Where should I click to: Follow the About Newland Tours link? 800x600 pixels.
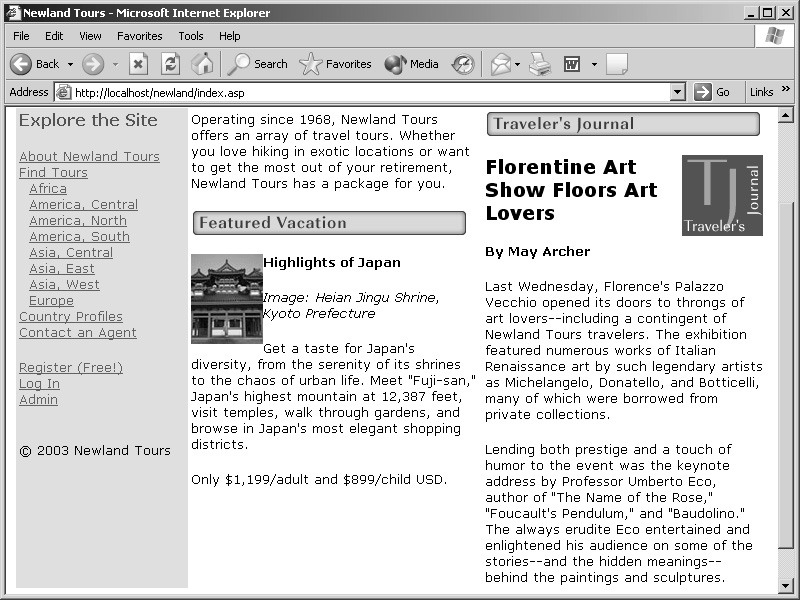point(89,157)
